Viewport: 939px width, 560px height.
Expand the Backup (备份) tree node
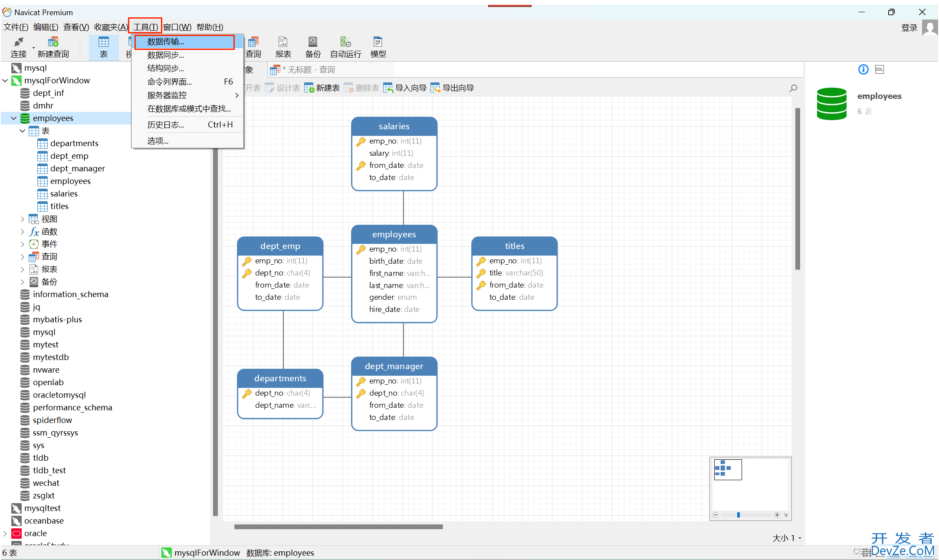(x=23, y=282)
